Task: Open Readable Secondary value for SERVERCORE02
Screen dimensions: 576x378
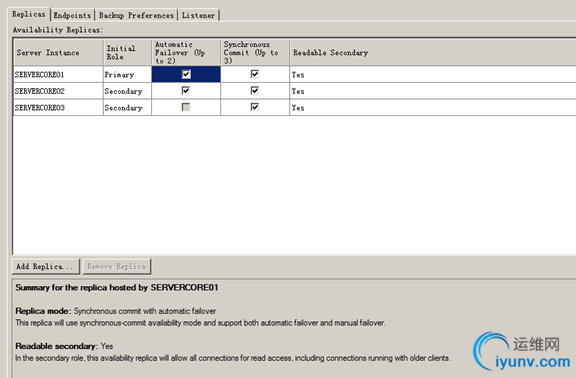Action: [432, 91]
